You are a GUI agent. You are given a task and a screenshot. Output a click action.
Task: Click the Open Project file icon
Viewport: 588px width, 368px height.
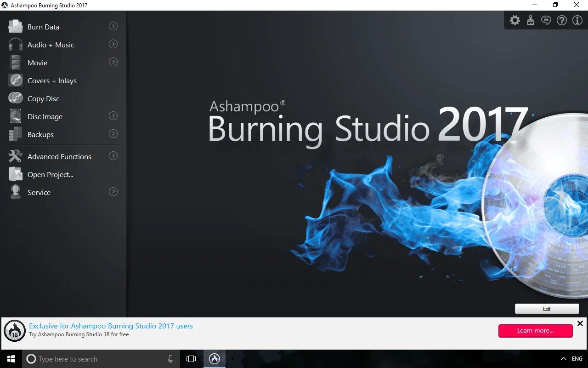(16, 174)
